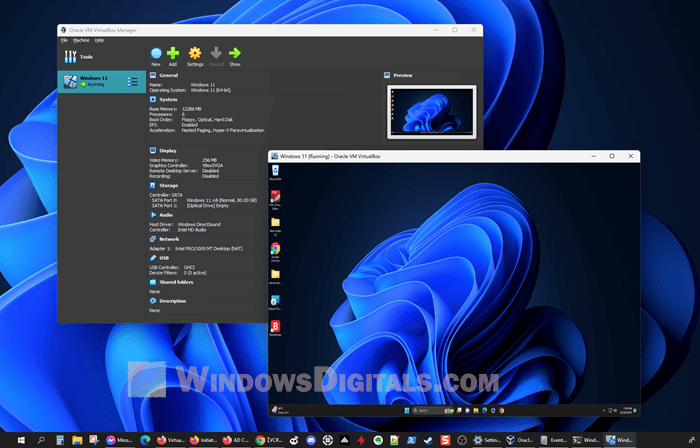This screenshot has height=448, width=700.
Task: Open Steam from the host taskbar
Action: [428, 440]
